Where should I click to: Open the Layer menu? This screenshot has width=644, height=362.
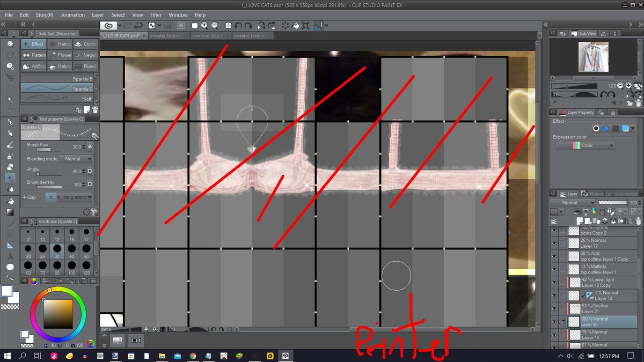(98, 15)
